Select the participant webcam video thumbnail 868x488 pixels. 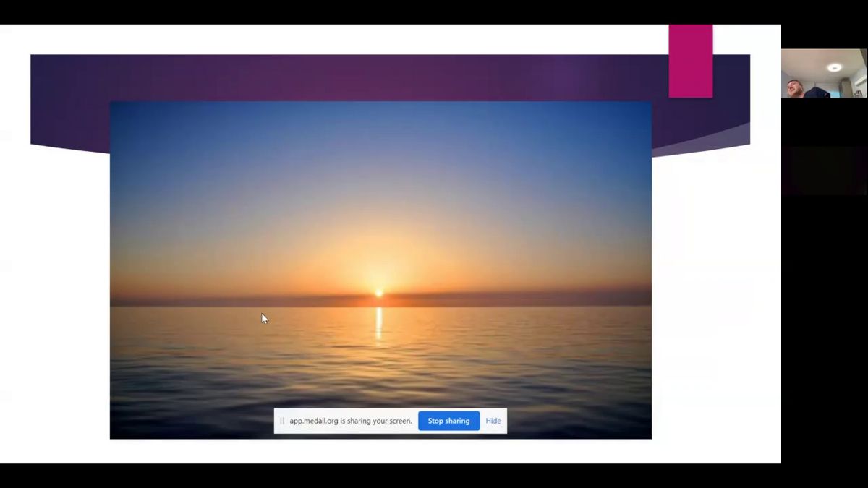pyautogui.click(x=824, y=73)
